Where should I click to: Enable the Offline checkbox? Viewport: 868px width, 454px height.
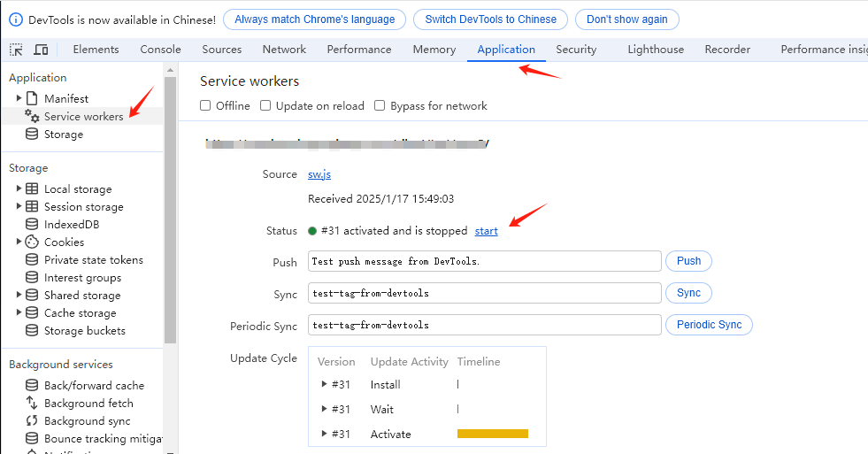coord(205,105)
